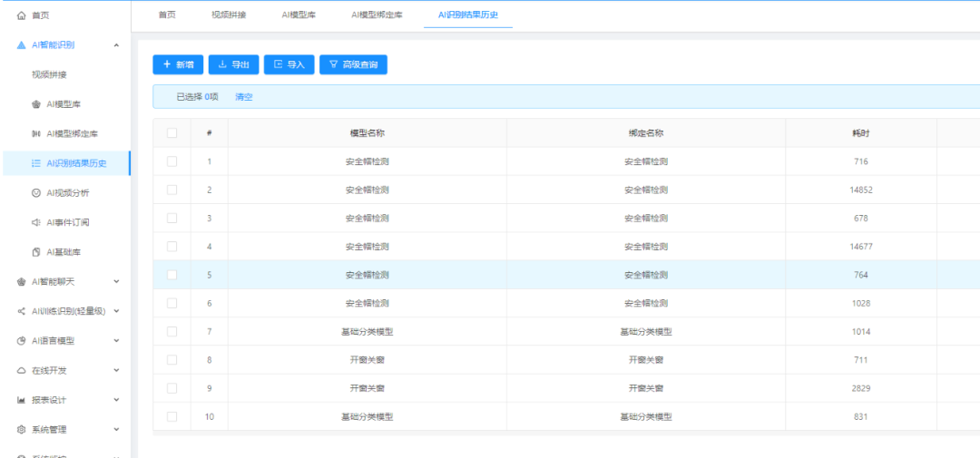Check the checkbox for row 2
980x458 pixels.
pyautogui.click(x=171, y=190)
